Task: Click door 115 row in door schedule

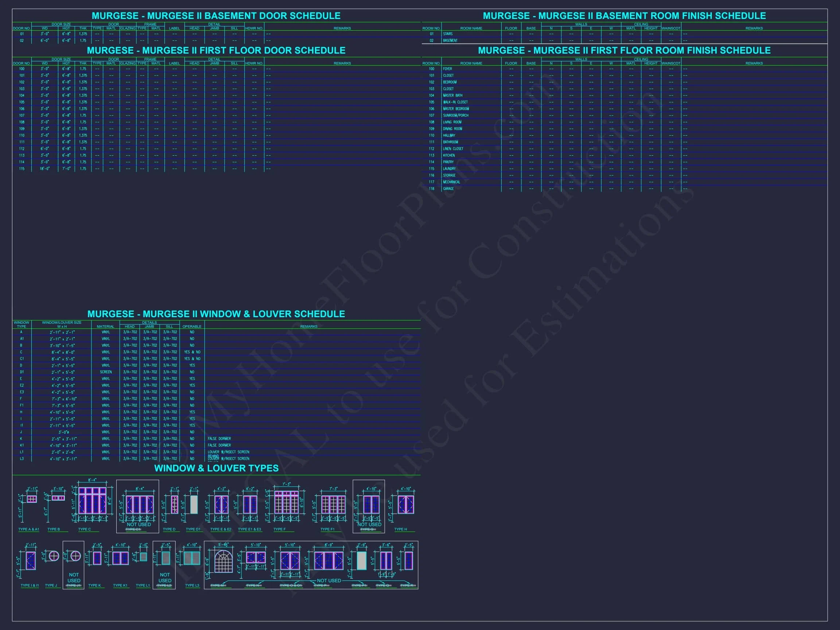Action: [x=22, y=168]
